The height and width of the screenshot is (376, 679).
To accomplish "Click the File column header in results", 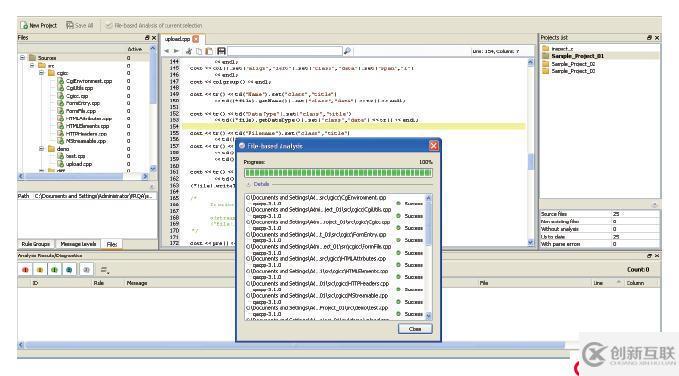I will click(484, 283).
